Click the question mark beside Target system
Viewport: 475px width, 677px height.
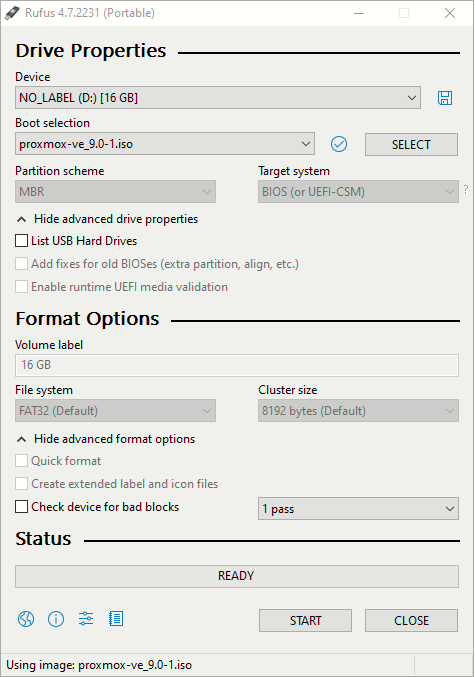(x=466, y=189)
